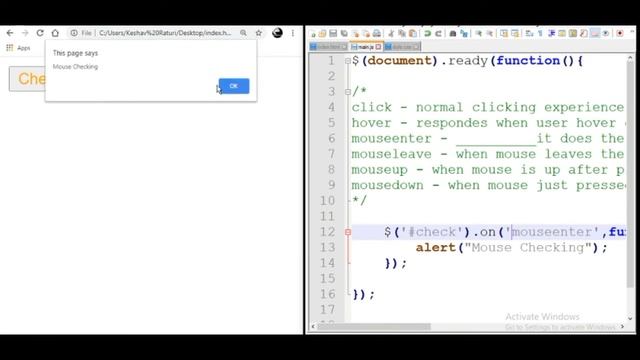Open Chrome's three-dot menu

point(293,33)
